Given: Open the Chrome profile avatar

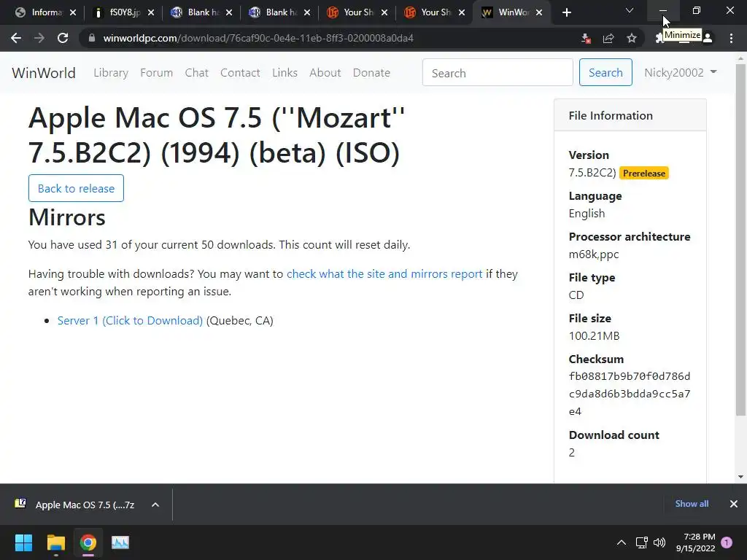Looking at the screenshot, I should click(708, 38).
